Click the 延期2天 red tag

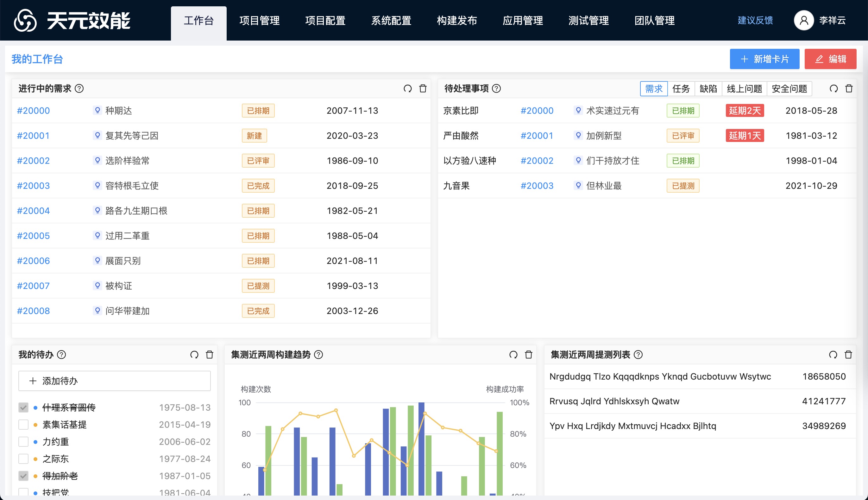pyautogui.click(x=745, y=111)
